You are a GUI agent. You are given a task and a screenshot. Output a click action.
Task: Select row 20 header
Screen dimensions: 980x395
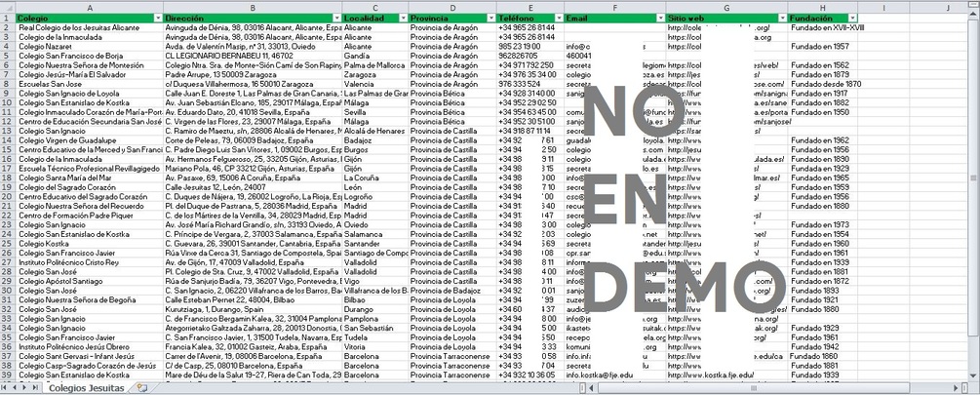pos(8,196)
